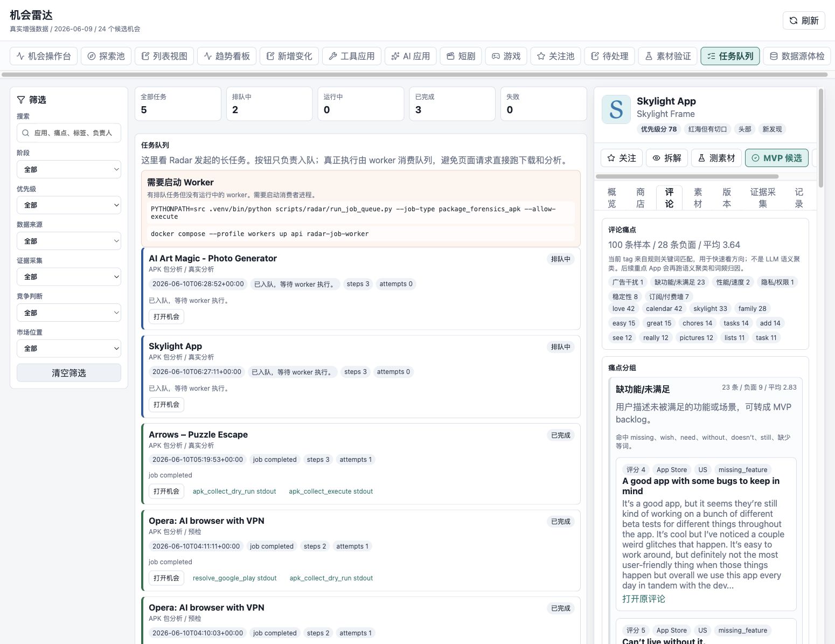Open the 市场位置 dropdown

coord(69,348)
